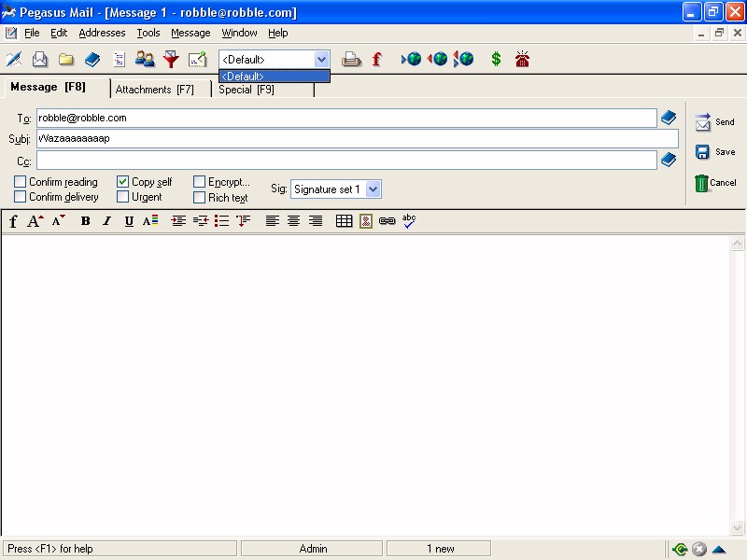Toggle bulleted list formatting

click(x=221, y=221)
